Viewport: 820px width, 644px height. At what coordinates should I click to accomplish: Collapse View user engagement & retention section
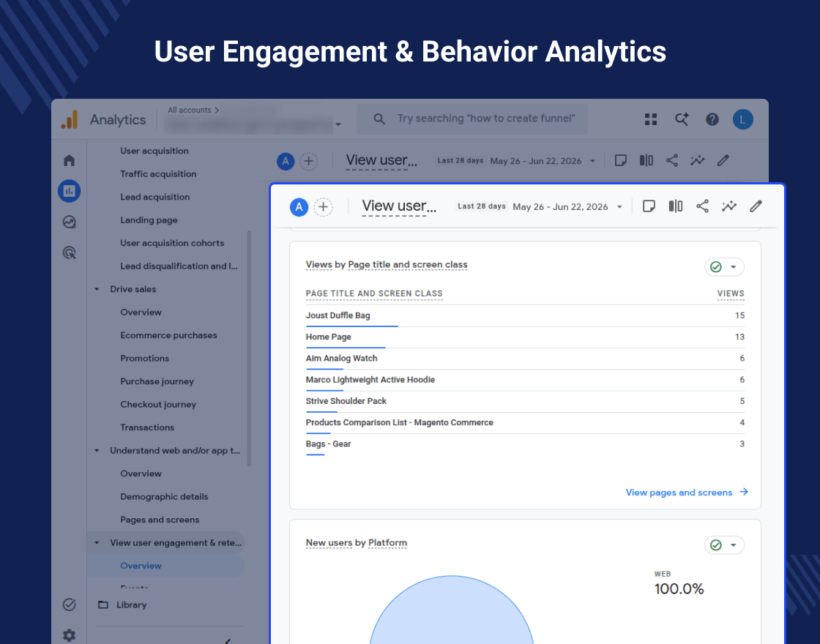(x=97, y=542)
